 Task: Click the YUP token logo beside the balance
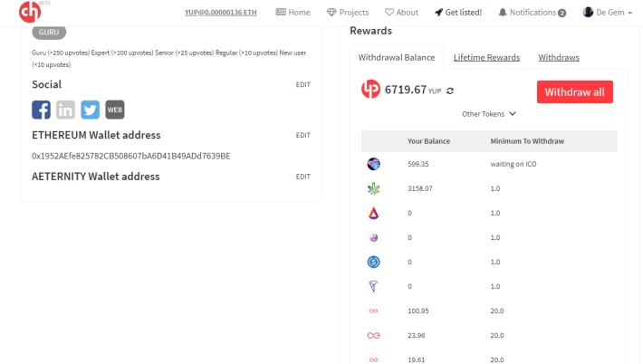pyautogui.click(x=370, y=89)
